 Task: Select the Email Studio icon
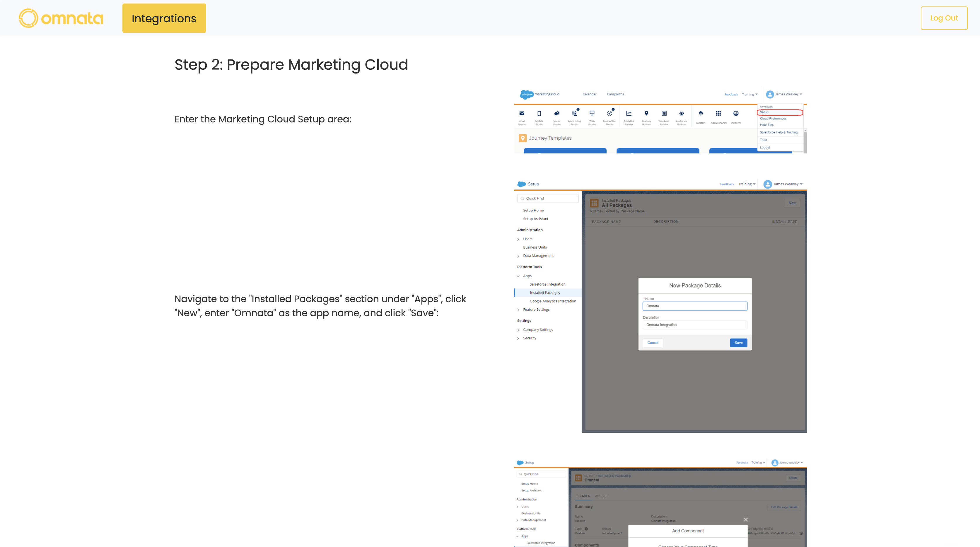point(522,113)
